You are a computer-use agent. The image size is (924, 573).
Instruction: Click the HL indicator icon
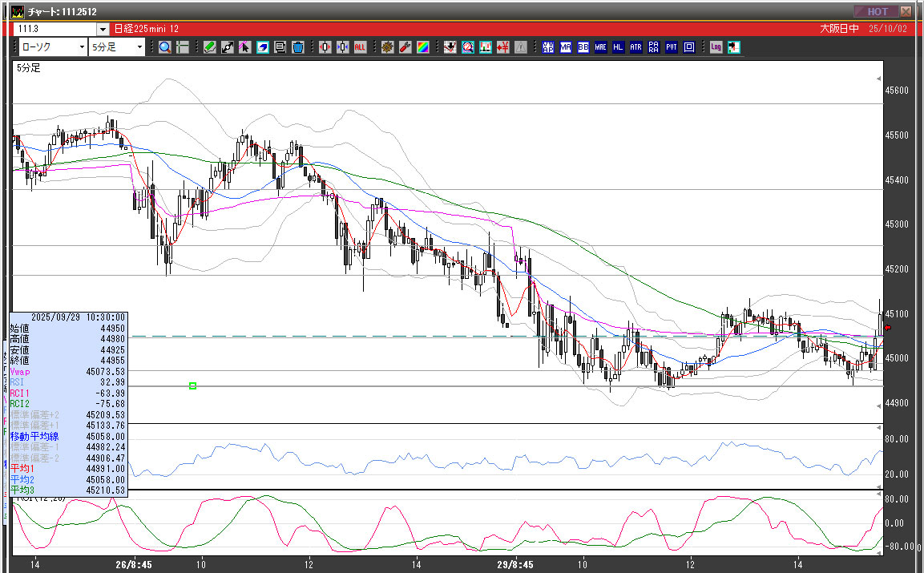[x=618, y=47]
